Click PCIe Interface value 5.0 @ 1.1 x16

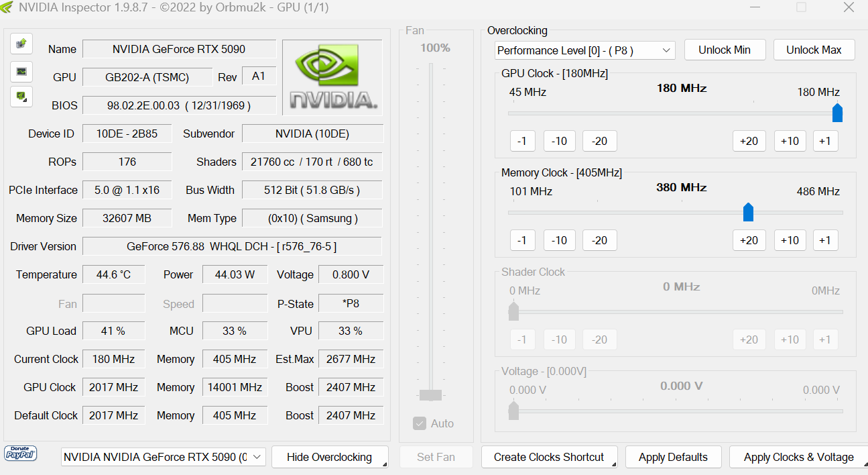click(x=127, y=190)
